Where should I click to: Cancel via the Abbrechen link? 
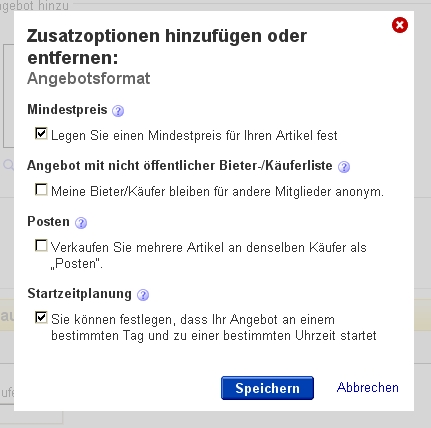(x=368, y=387)
